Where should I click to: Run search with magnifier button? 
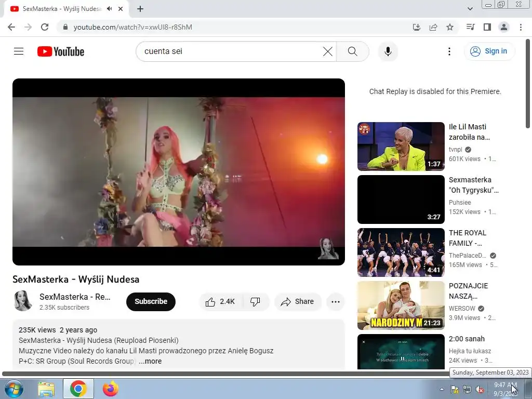click(x=353, y=51)
